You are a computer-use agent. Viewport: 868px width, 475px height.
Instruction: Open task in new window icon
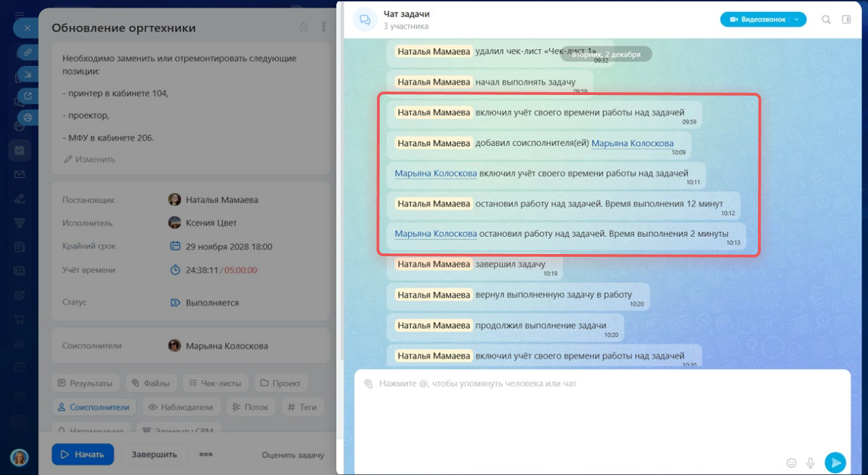(x=28, y=96)
